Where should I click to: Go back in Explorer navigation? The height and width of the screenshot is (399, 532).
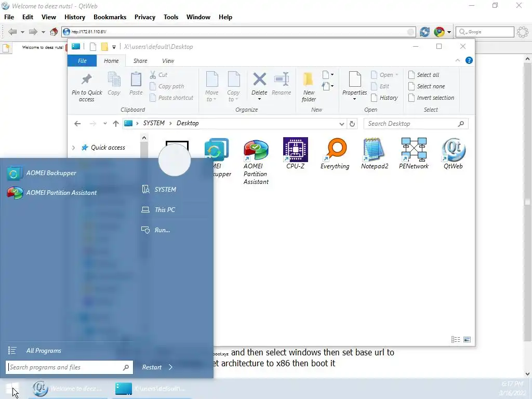click(x=77, y=124)
